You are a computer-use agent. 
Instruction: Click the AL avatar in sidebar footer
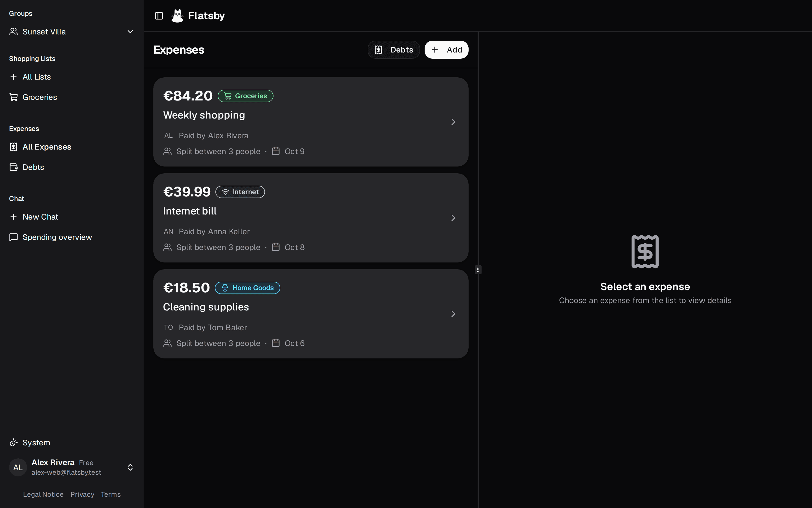pos(18,467)
